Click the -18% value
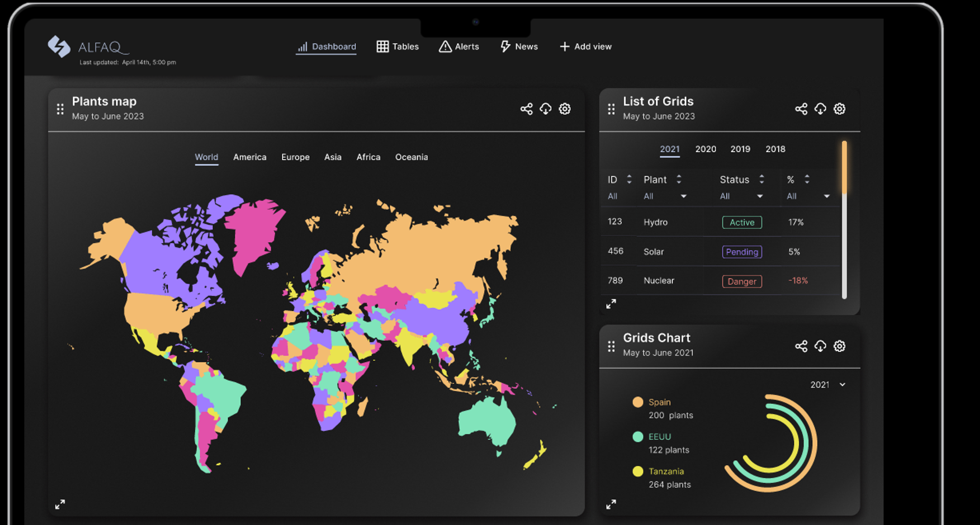 798,281
